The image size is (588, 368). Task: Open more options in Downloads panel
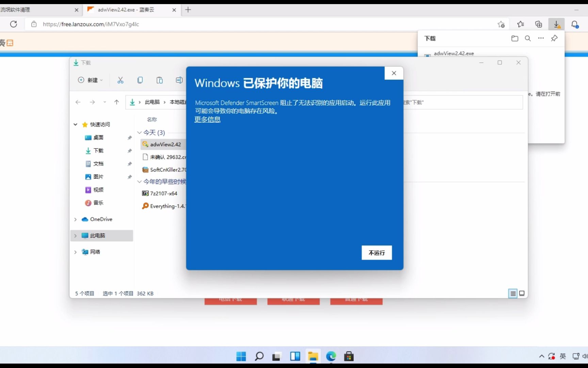click(x=541, y=39)
